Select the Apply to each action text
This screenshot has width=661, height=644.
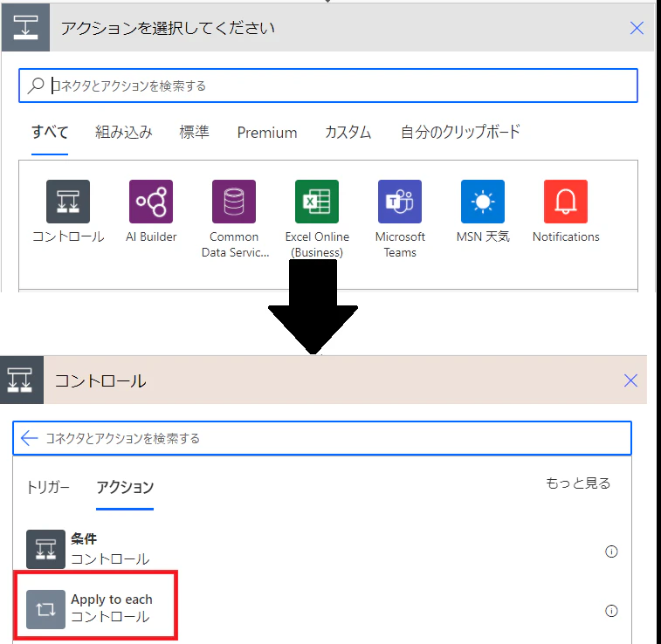(112, 599)
